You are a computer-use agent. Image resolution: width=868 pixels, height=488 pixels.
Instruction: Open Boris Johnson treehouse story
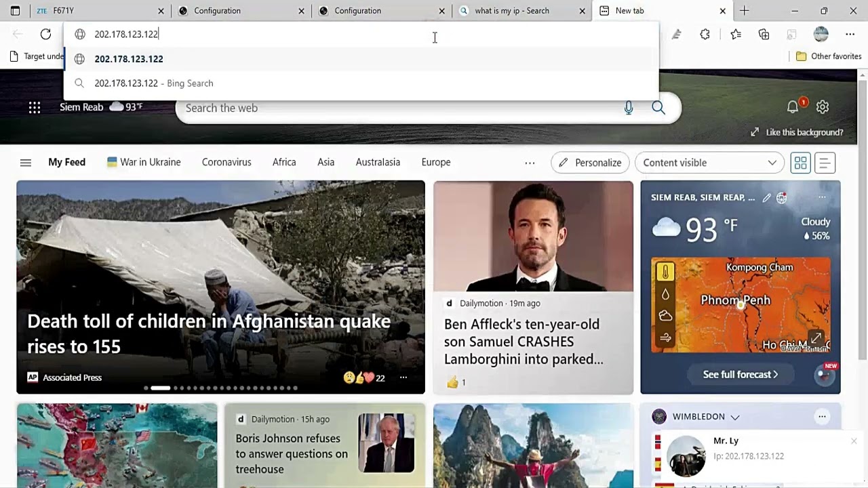[x=292, y=453]
